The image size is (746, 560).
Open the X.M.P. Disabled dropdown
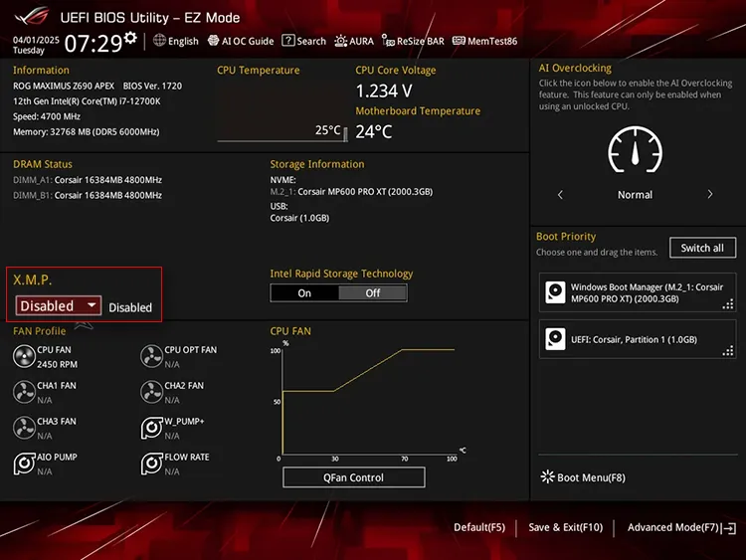(x=58, y=305)
